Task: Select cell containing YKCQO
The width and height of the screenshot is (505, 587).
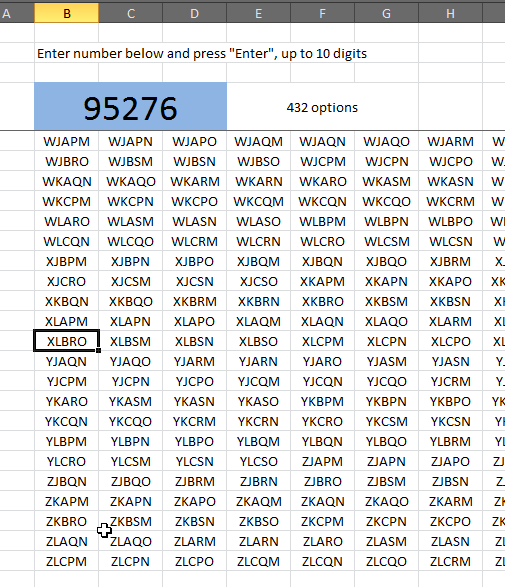Action: click(131, 422)
